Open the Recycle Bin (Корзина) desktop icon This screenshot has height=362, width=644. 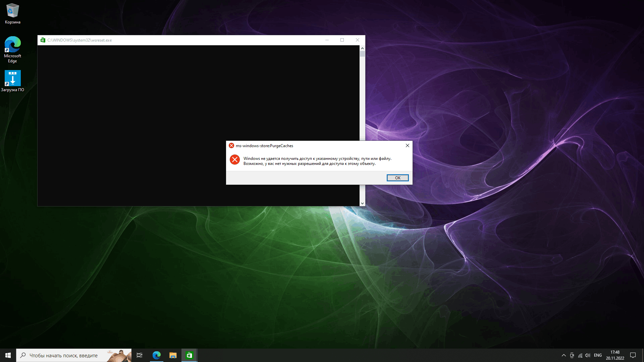[x=13, y=13]
